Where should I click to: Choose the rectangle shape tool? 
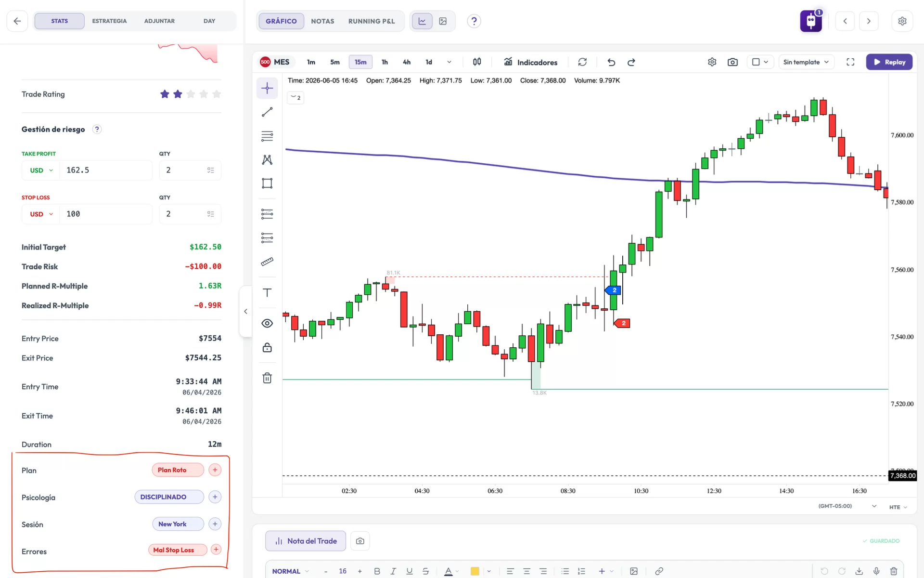point(267,183)
